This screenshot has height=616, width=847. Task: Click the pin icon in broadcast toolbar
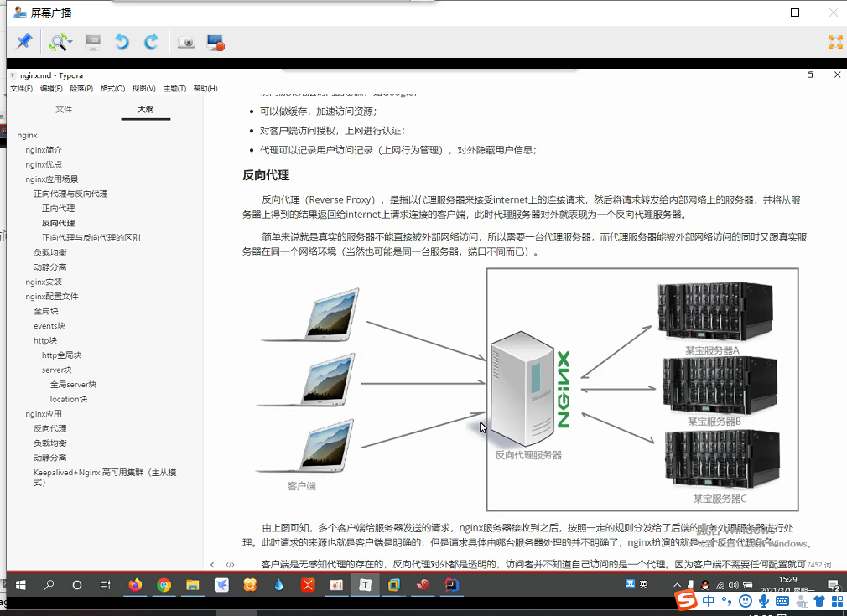pyautogui.click(x=23, y=42)
